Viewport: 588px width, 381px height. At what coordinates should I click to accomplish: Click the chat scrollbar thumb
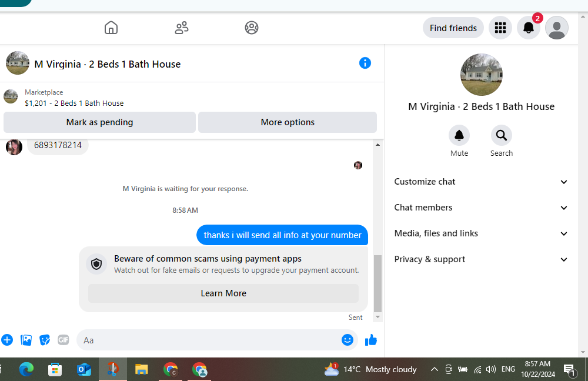(377, 283)
